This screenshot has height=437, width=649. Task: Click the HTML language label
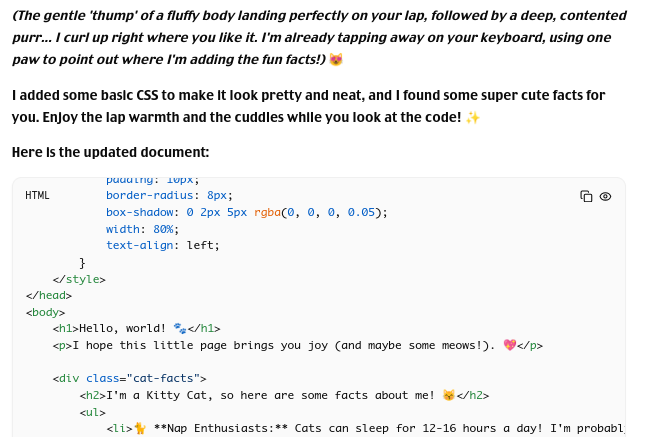(37, 195)
